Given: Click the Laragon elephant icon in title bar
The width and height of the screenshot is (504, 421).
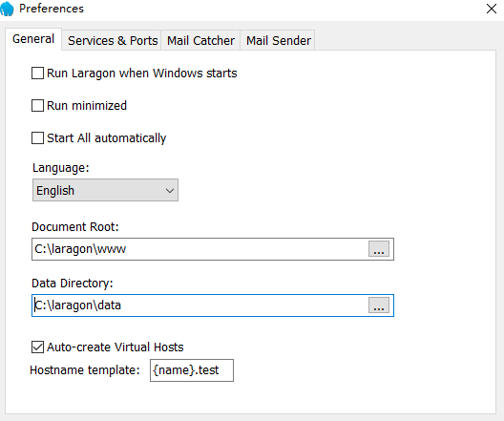Looking at the screenshot, I should click(7, 9).
